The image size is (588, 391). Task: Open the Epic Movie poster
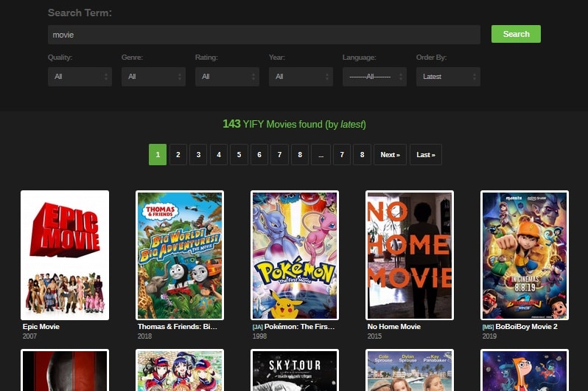[65, 255]
